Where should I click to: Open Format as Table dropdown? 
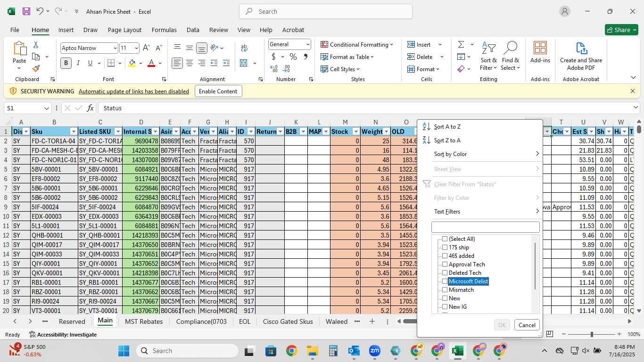[347, 57]
